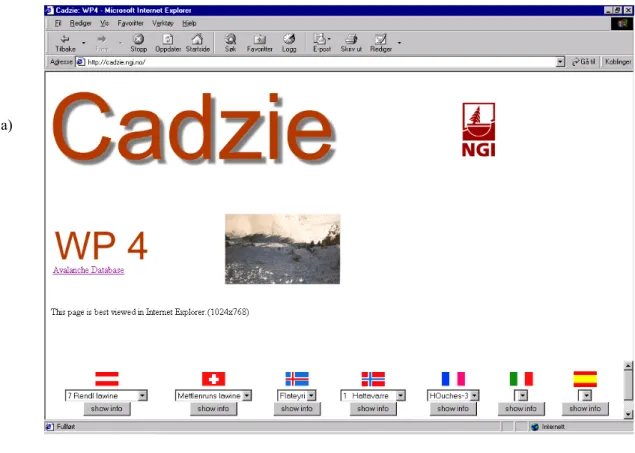
Task: Open the Hjelp menu
Action: [189, 23]
